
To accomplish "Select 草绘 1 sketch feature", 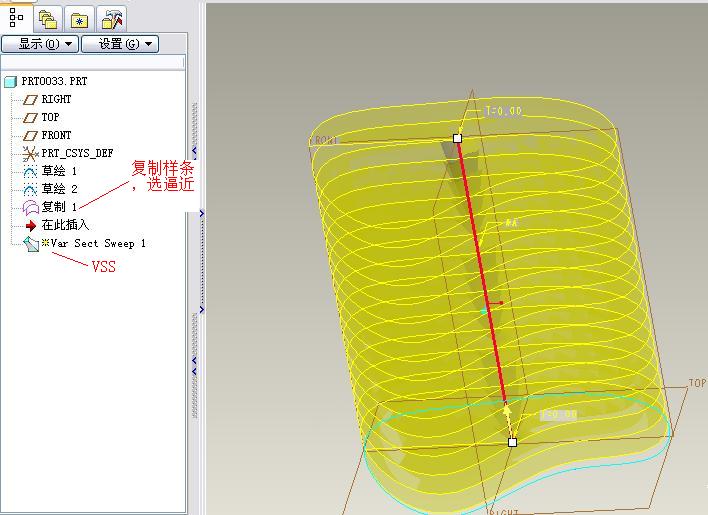I will pyautogui.click(x=59, y=171).
